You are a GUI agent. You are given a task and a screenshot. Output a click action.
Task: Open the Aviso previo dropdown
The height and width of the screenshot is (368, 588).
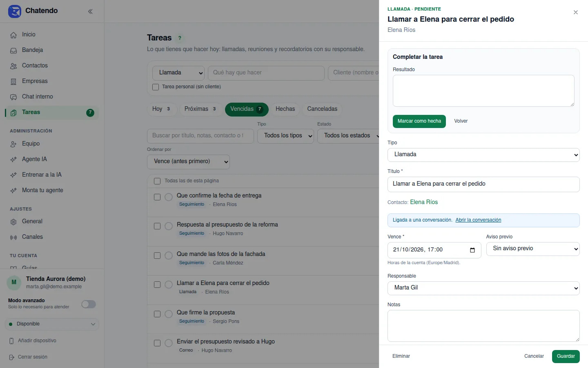[533, 249]
